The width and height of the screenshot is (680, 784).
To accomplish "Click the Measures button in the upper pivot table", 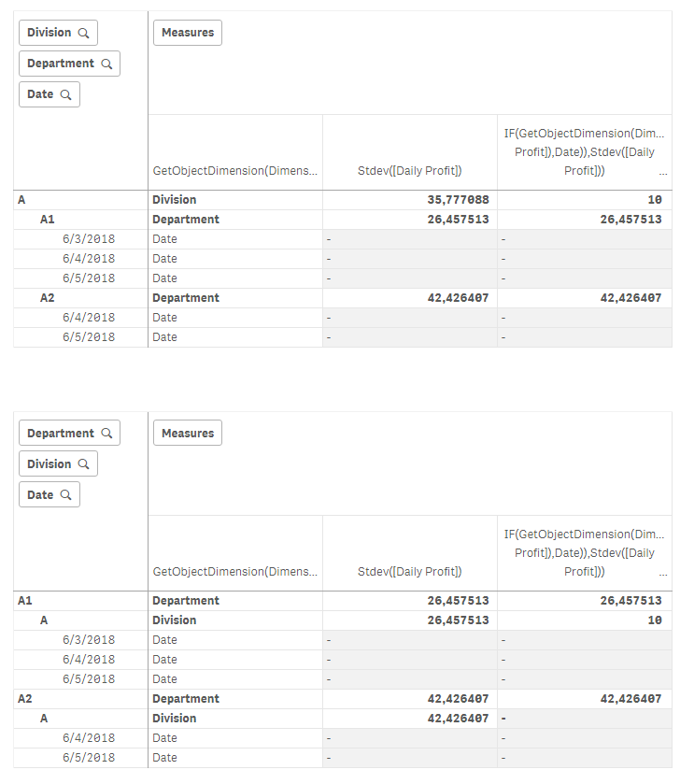I will pos(188,33).
